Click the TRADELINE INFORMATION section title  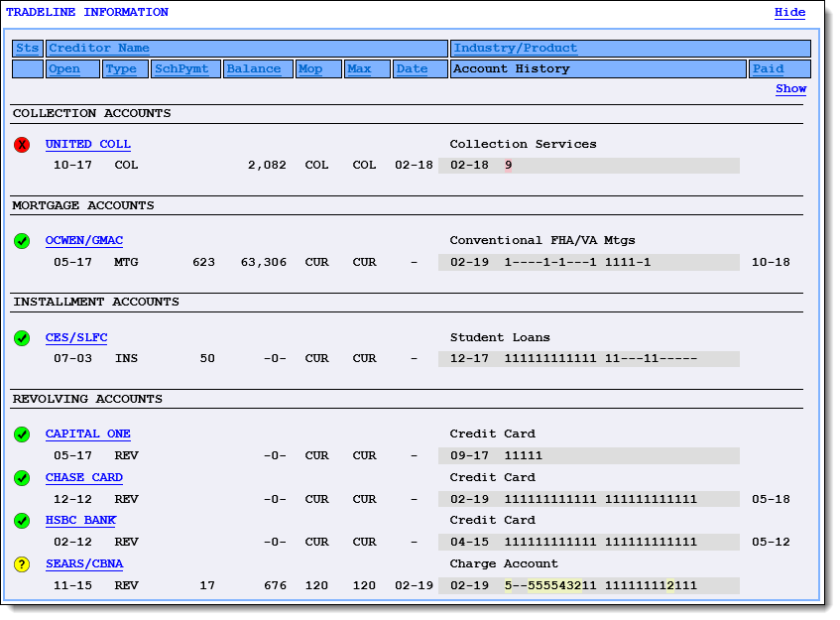coord(87,12)
